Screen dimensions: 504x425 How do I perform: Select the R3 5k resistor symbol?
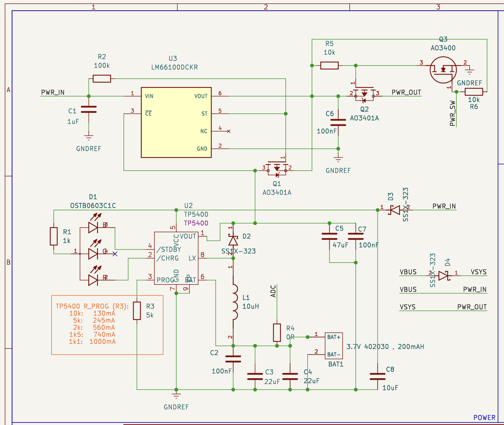[137, 311]
